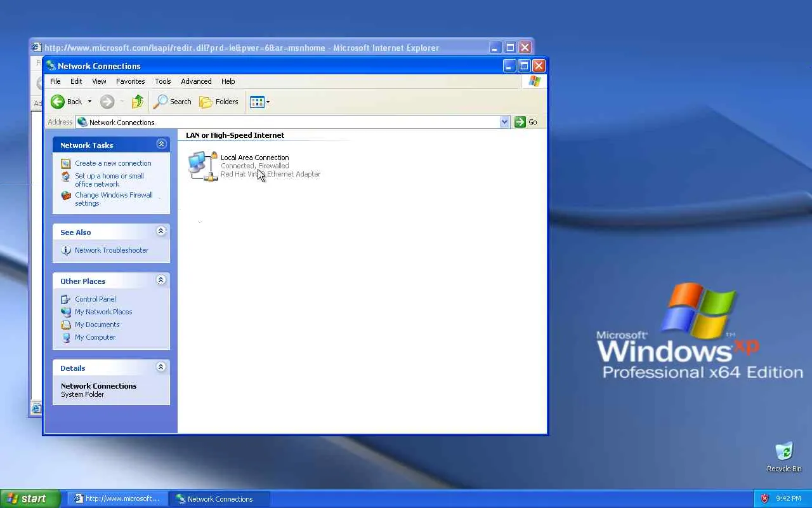Screen dimensions: 812x508
Task: Click the Control Panel icon in Other Places
Action: pyautogui.click(x=65, y=299)
